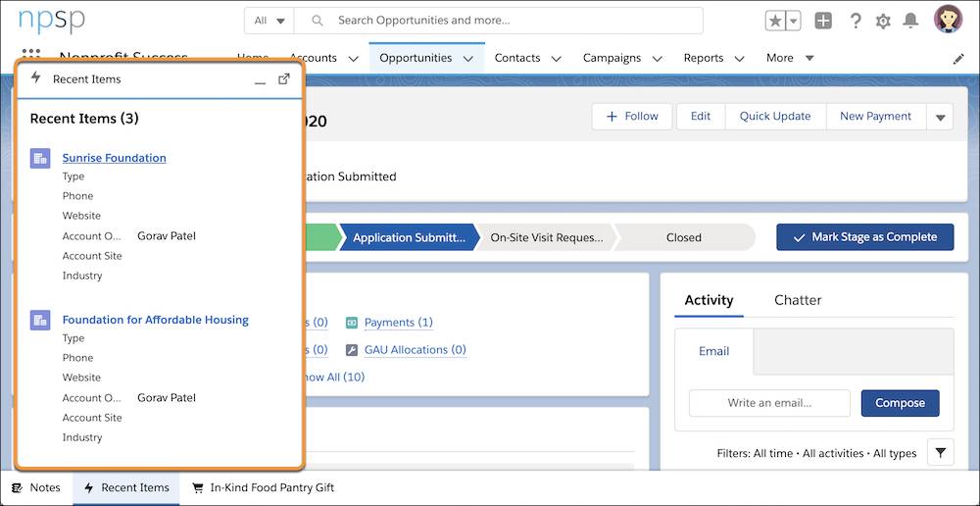Click Gorav Patel under Foundation for Affordable Housing

(x=167, y=398)
